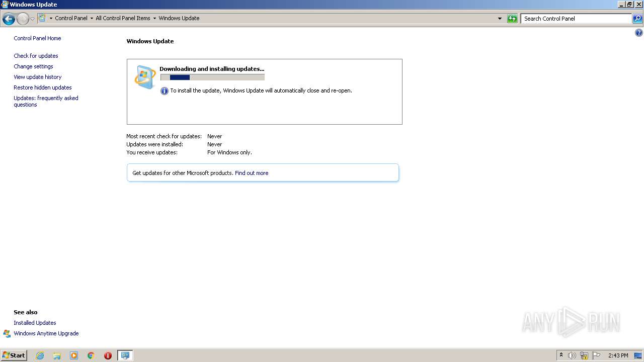Click the Windows Update taskbar button
This screenshot has height=362, width=644.
click(125, 355)
